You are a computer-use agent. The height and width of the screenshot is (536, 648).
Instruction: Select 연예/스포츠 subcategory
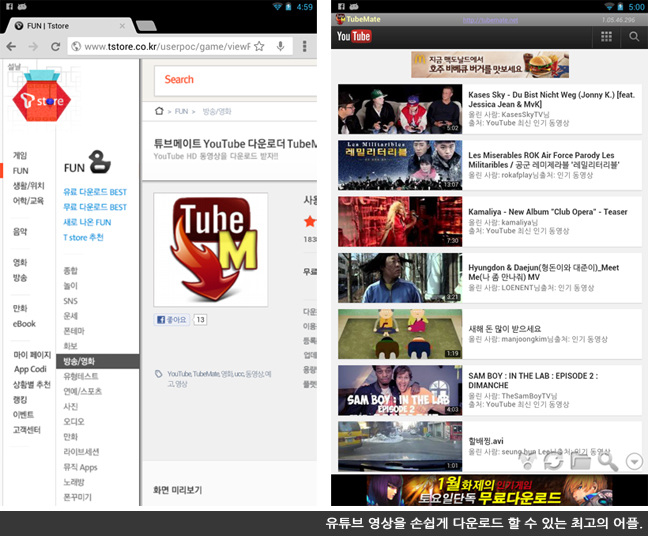click(x=82, y=391)
